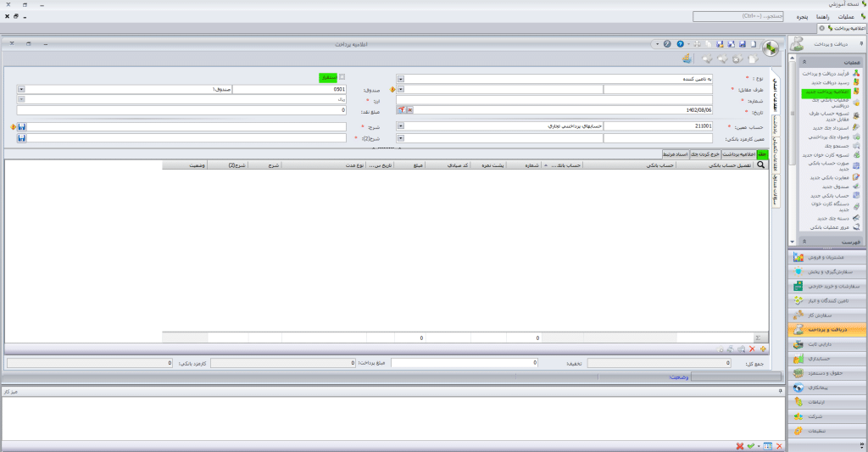Image resolution: width=868 pixels, height=452 pixels.
Task: Open 'معین کارمزد بانکی' dropdown
Action: [401, 138]
